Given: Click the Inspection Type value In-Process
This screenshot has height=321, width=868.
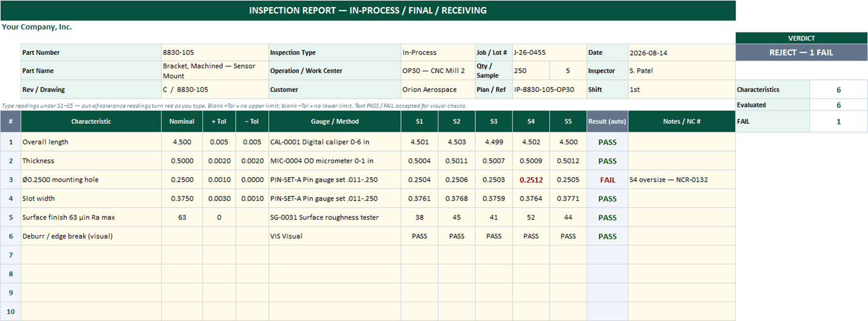Looking at the screenshot, I should (438, 53).
